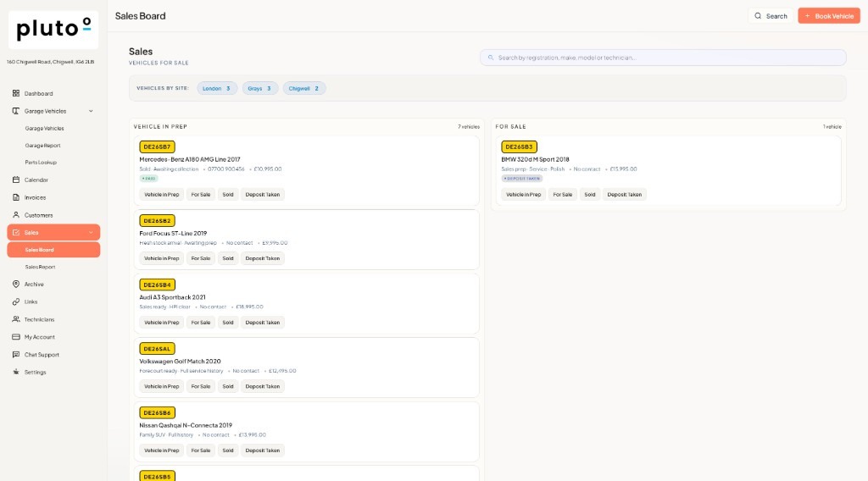Set Mercedes-Benz A180 Deposit Taken
Screen dimensions: 868x481
[263, 195]
